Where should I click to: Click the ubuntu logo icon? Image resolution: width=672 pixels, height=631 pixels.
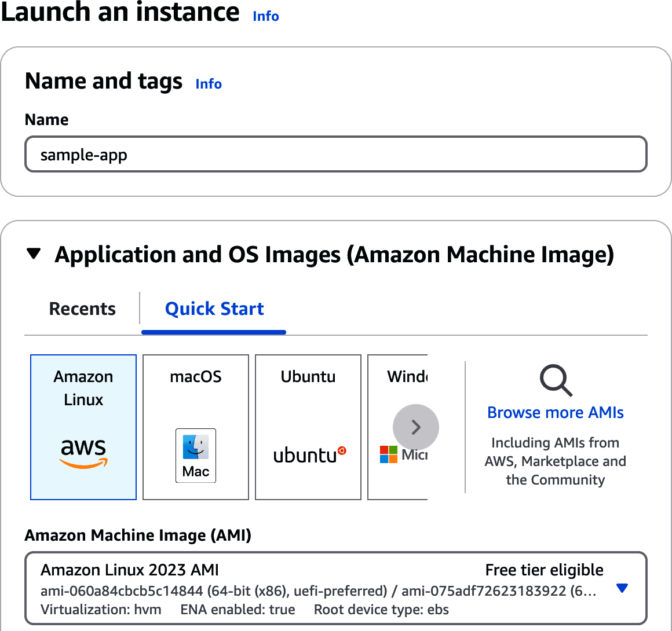click(309, 455)
